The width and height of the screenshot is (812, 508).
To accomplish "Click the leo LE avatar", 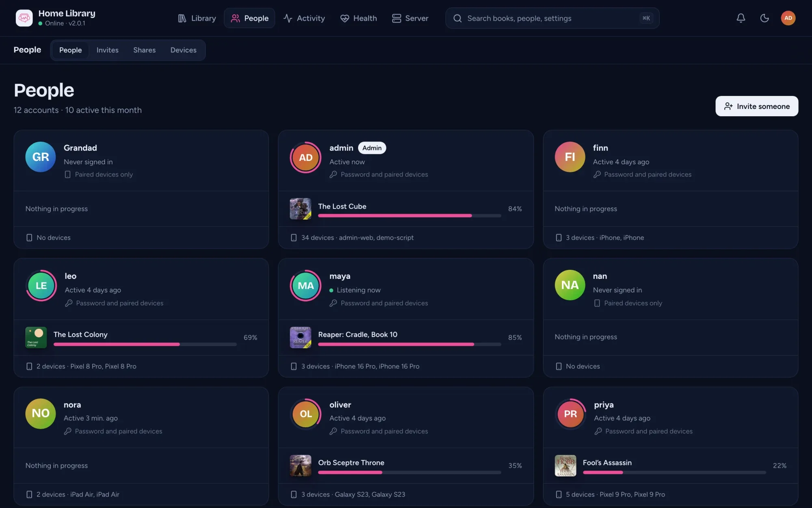I will pos(41,285).
